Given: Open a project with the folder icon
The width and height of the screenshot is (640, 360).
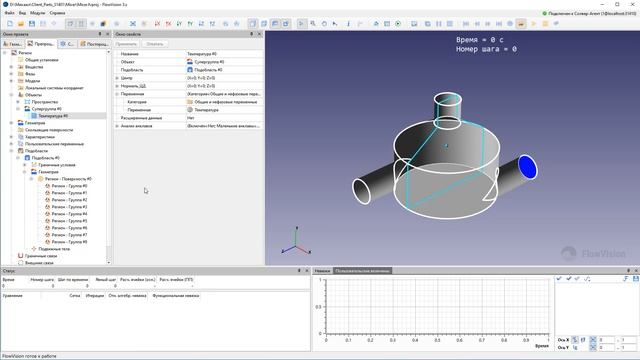Looking at the screenshot, I should pos(21,24).
